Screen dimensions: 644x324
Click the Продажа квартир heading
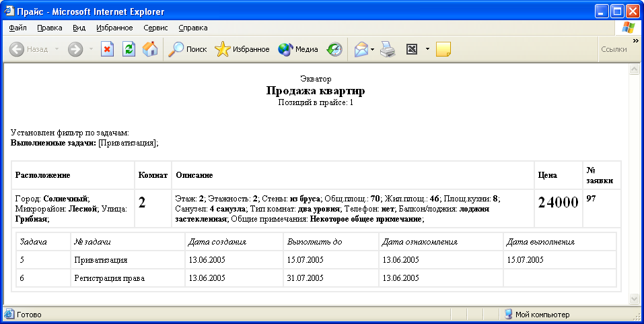(316, 90)
